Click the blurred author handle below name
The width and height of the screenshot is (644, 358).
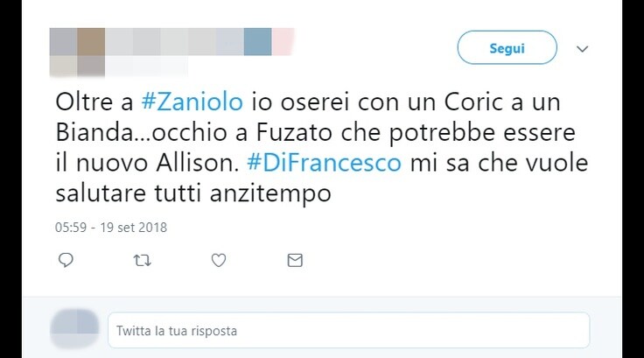[147, 67]
